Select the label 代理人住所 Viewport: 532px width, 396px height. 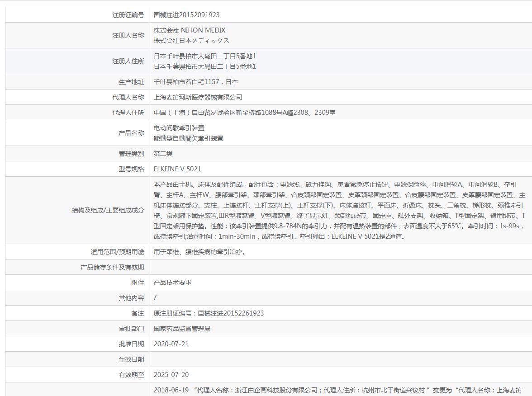pos(128,113)
